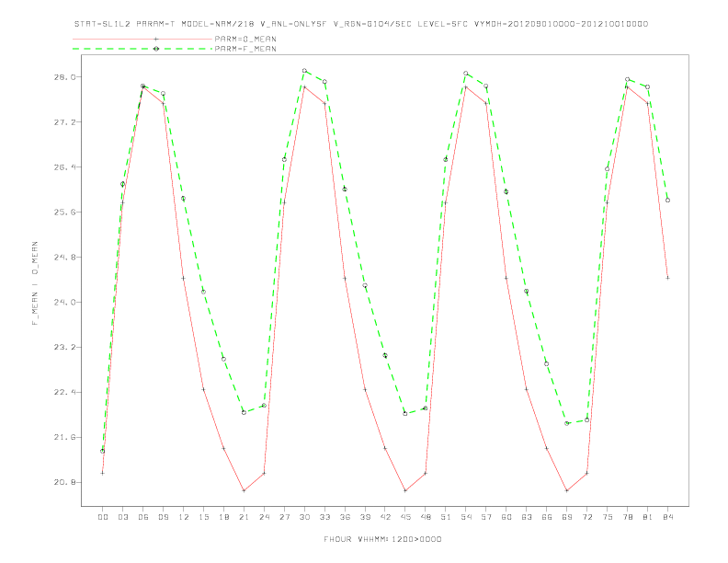Click the F_MEAN circle marker at hour 69
The image size is (728, 563).
(567, 423)
